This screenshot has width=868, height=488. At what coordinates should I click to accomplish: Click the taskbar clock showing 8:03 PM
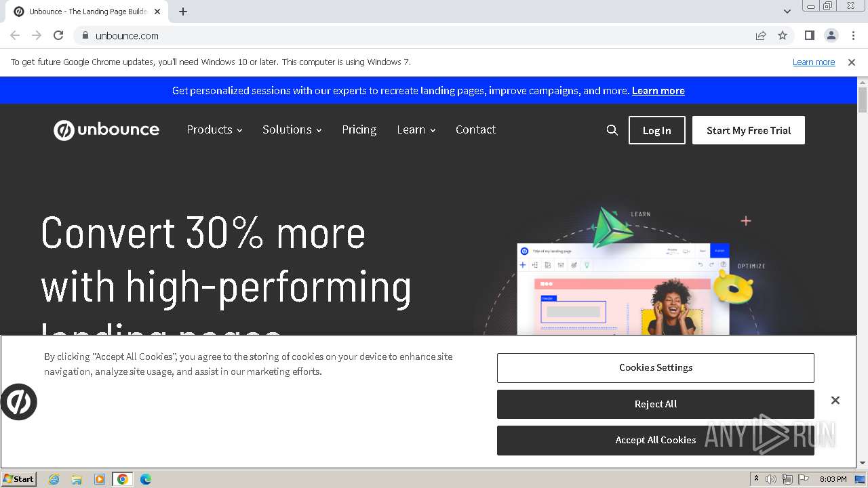pyautogui.click(x=833, y=479)
